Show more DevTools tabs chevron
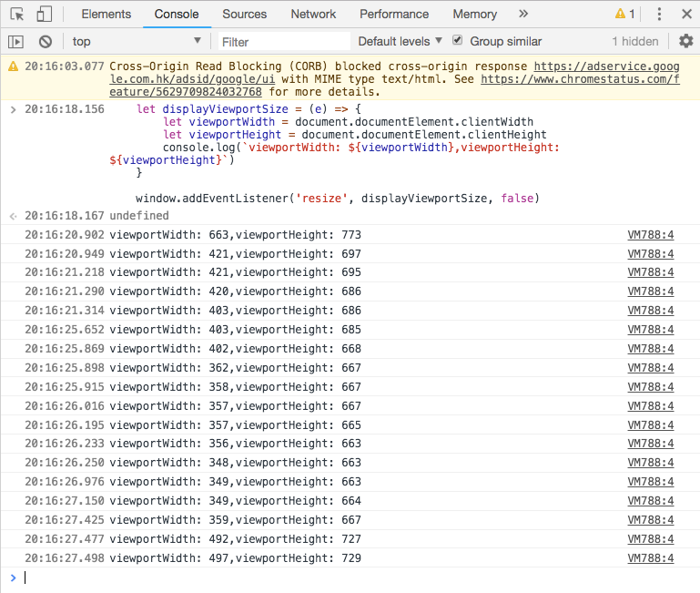 [x=523, y=14]
